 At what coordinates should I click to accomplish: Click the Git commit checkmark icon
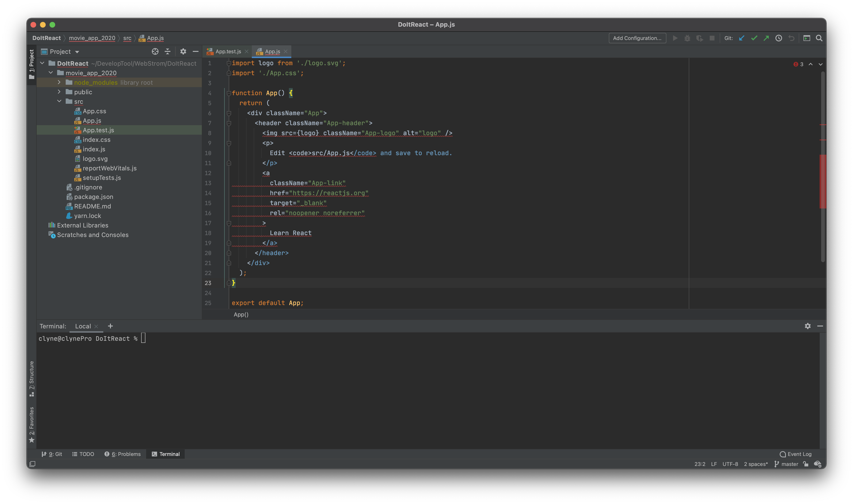coord(754,38)
